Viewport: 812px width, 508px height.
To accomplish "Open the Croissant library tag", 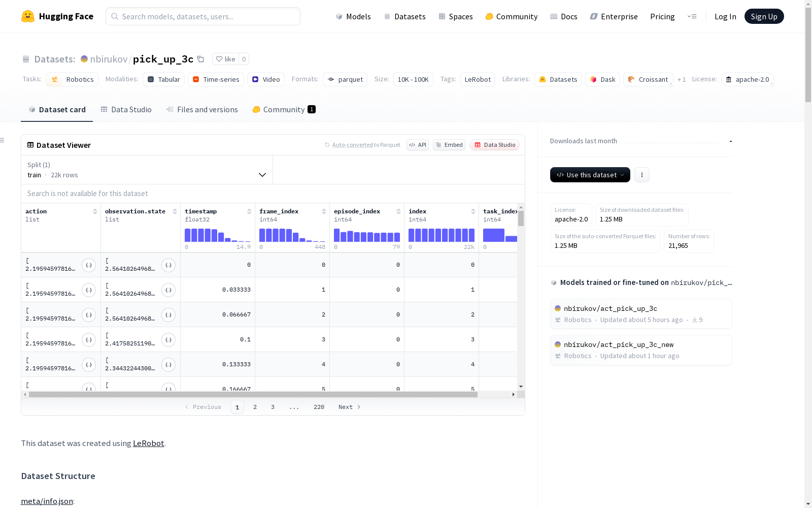I will tap(648, 79).
